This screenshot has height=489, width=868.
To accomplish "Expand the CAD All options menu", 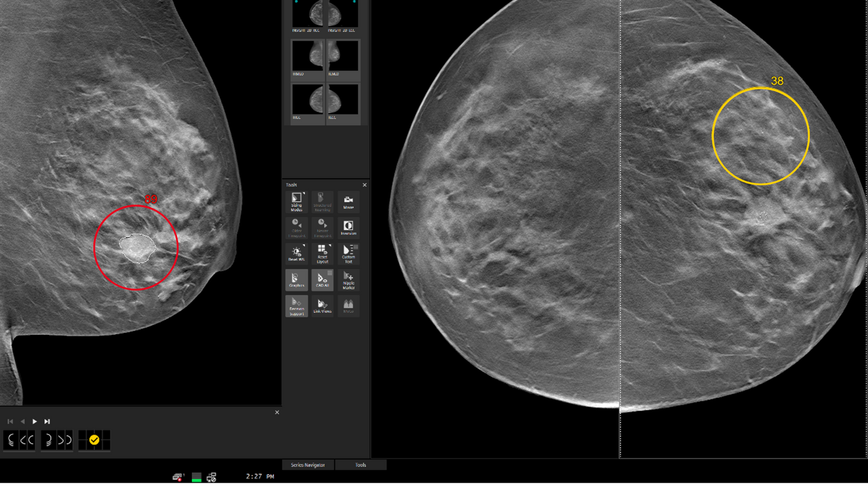I will pyautogui.click(x=330, y=272).
